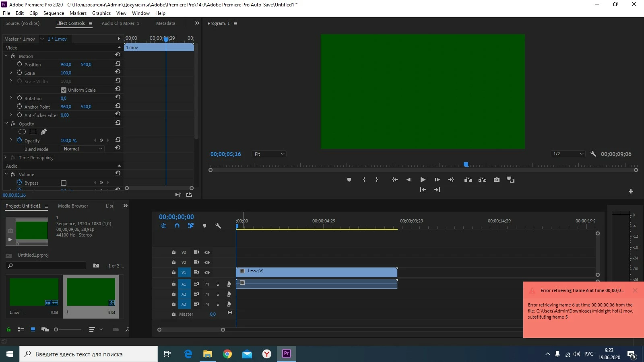The width and height of the screenshot is (644, 362).
Task: Add Opacity keyframe with the diamond button
Action: click(101, 140)
